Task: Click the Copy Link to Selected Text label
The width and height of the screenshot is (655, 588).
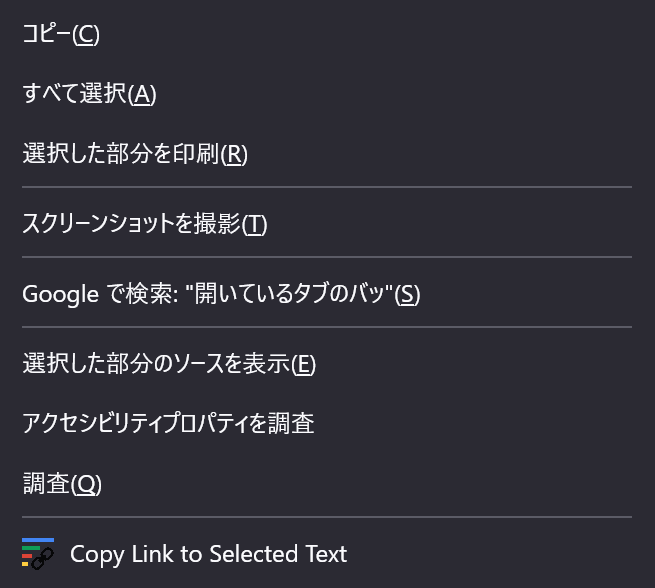Action: [x=208, y=554]
